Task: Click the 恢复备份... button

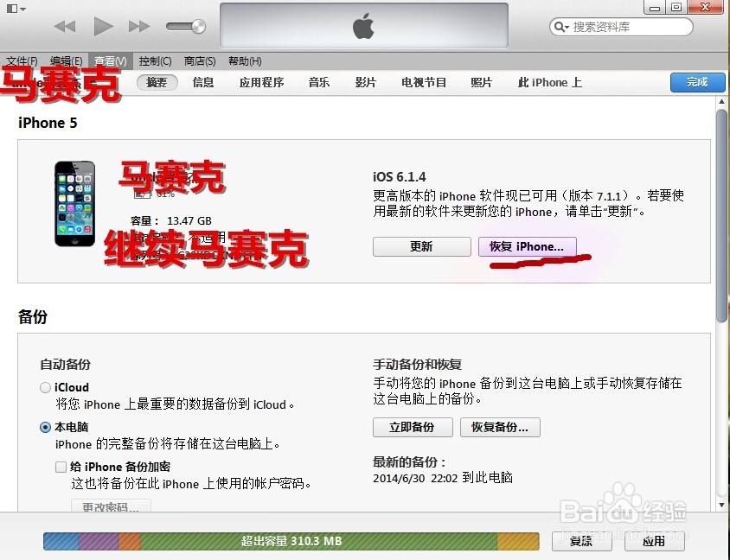Action: click(x=500, y=427)
